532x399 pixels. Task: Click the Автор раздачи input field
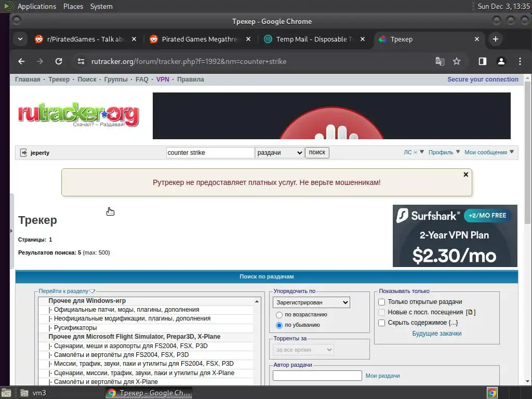[x=317, y=376]
